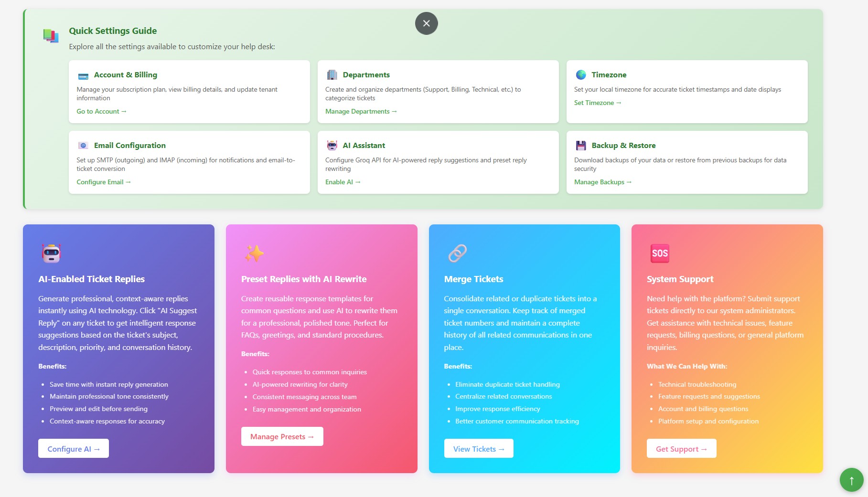The width and height of the screenshot is (868, 497).
Task: Click Set Timezone link
Action: click(598, 103)
